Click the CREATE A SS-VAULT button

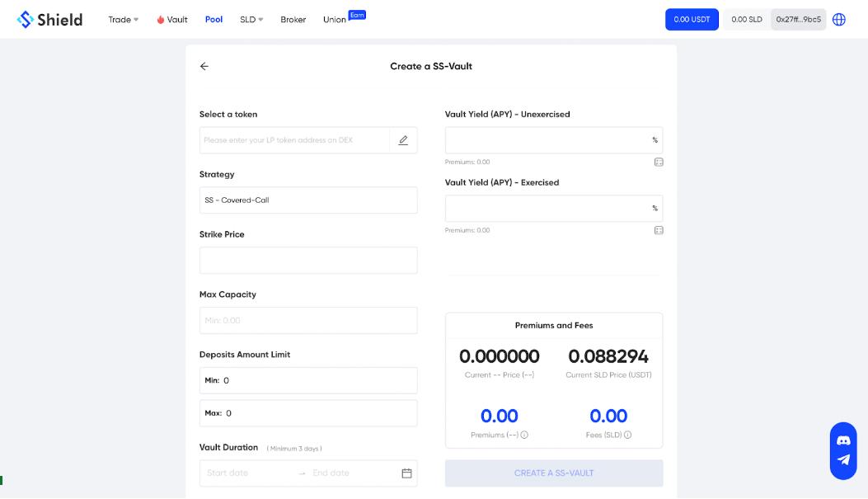[554, 473]
